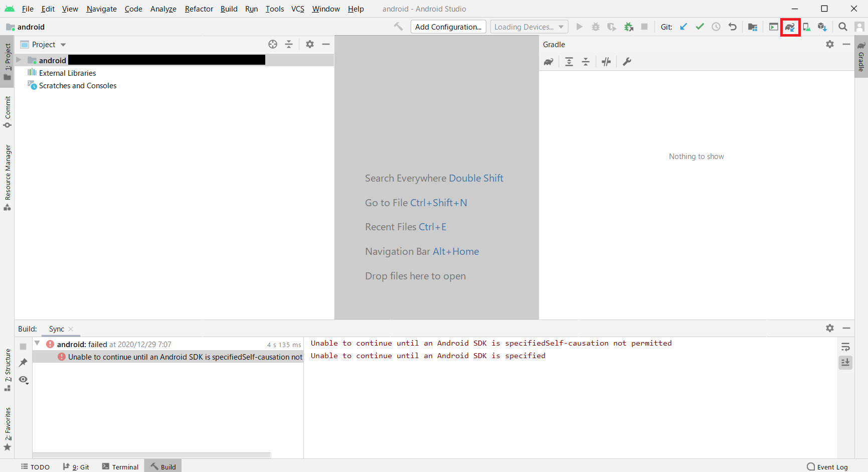Viewport: 868px width, 472px height.
Task: Click the Add Configuration button
Action: point(448,27)
